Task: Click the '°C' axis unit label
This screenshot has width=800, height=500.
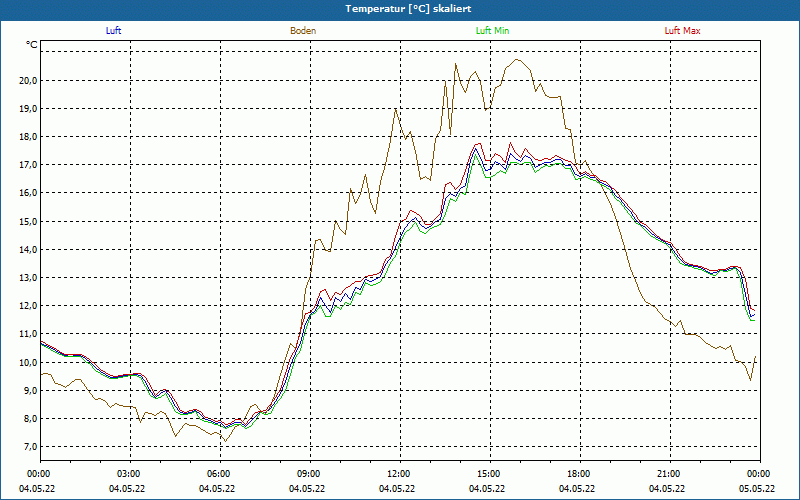Action: [x=32, y=45]
